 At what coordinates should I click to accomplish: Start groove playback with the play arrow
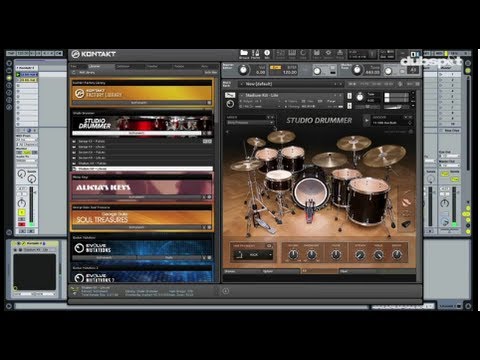point(366,120)
